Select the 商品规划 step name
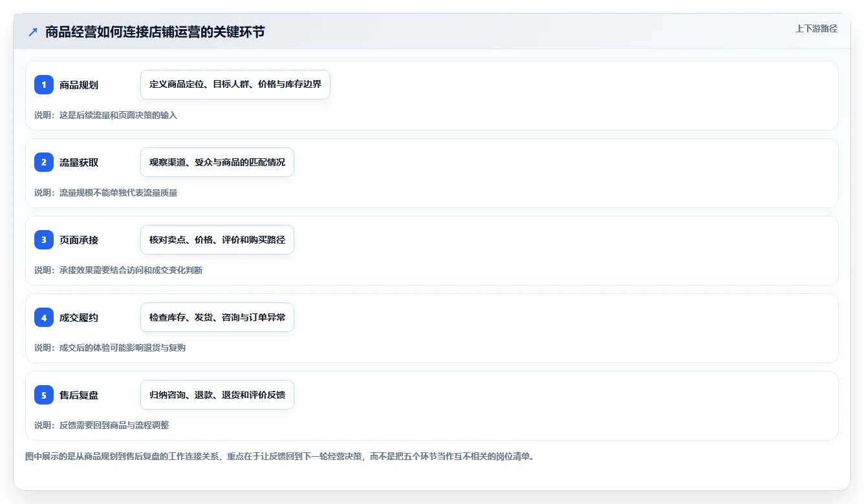The width and height of the screenshot is (864, 504). 79,85
